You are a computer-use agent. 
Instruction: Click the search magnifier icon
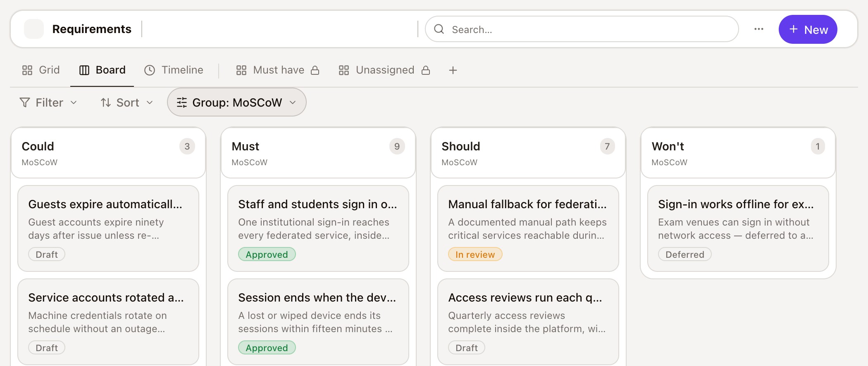click(x=439, y=29)
